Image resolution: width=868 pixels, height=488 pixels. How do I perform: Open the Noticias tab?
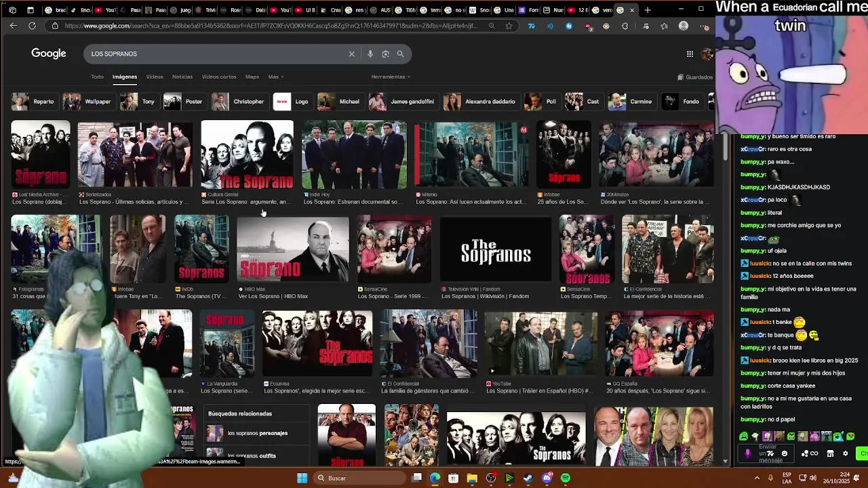182,77
